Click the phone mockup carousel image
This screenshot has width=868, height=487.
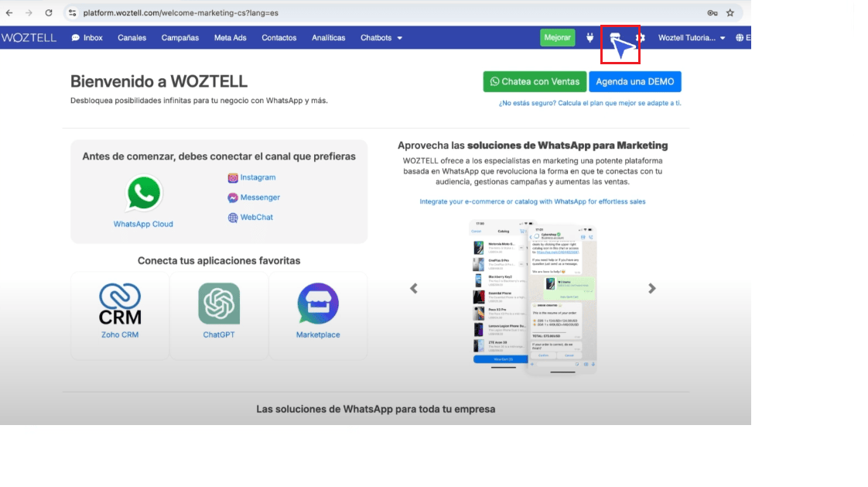tap(534, 297)
